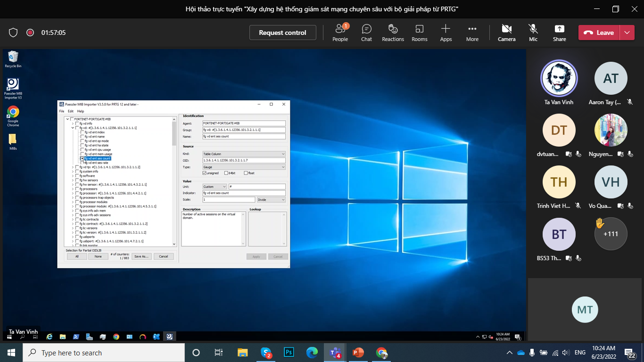Check the fg vd ent cpu usage checkbox
The image size is (644, 362).
click(83, 150)
